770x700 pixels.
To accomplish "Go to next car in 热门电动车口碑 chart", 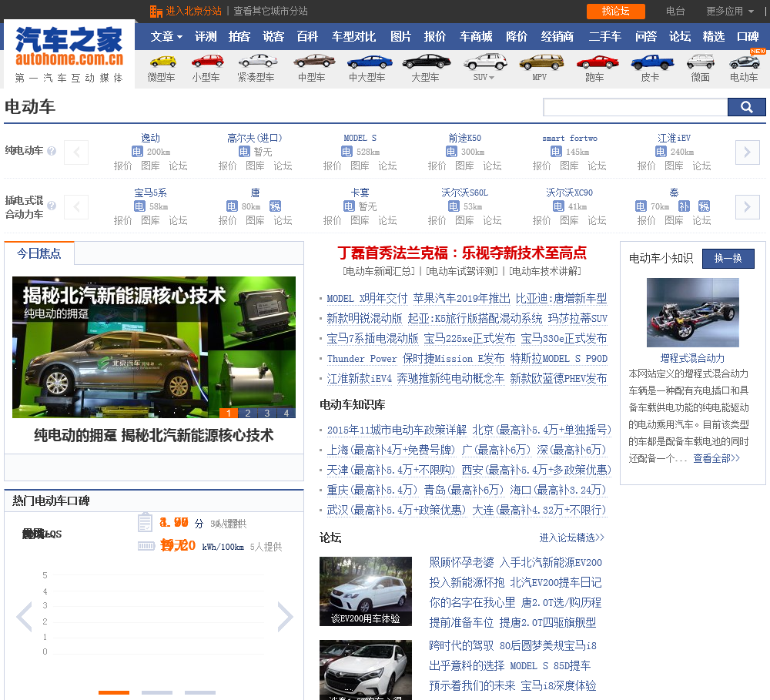I will point(286,617).
